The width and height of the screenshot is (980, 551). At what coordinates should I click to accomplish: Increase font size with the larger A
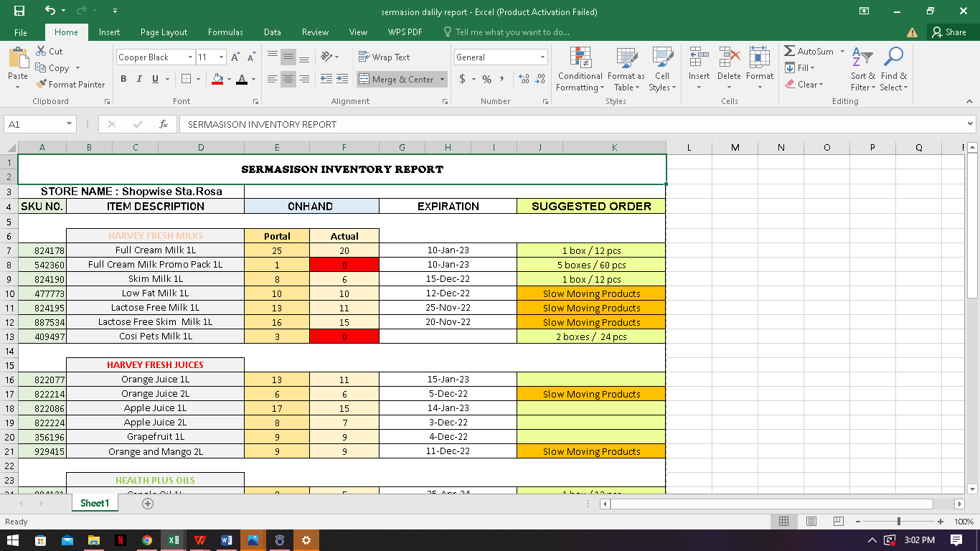[235, 57]
